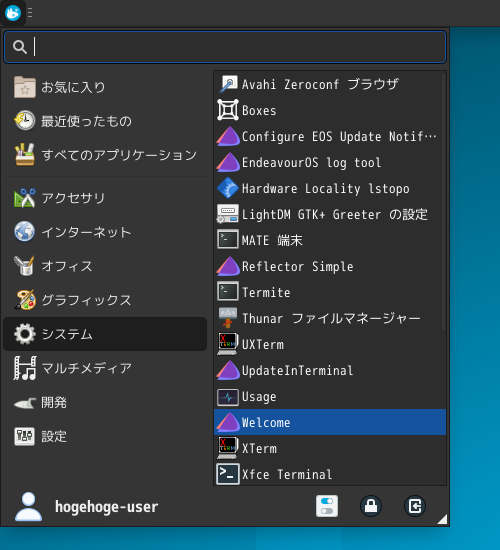
Task: Launch UXTerm
Action: coord(330,344)
